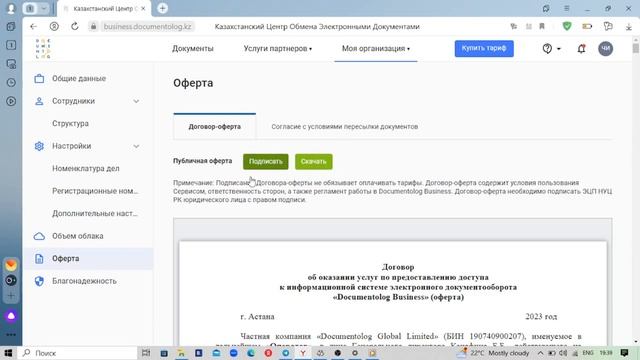Open the help question-mark icon
This screenshot has height=360, width=640.
tap(547, 49)
